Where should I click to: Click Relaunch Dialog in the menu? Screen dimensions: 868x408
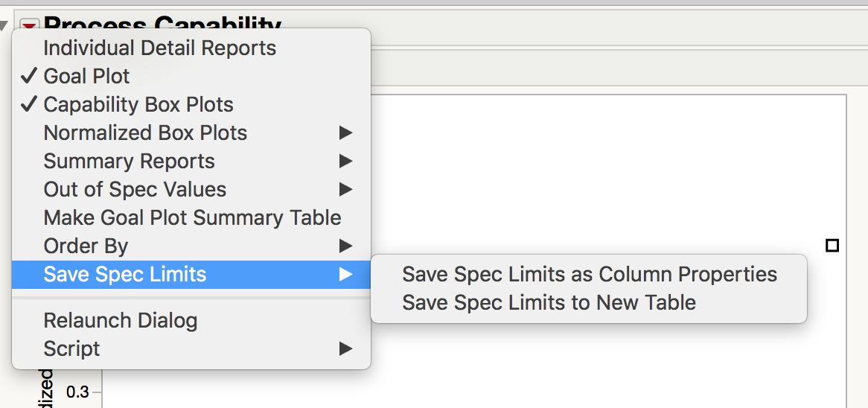click(x=120, y=321)
